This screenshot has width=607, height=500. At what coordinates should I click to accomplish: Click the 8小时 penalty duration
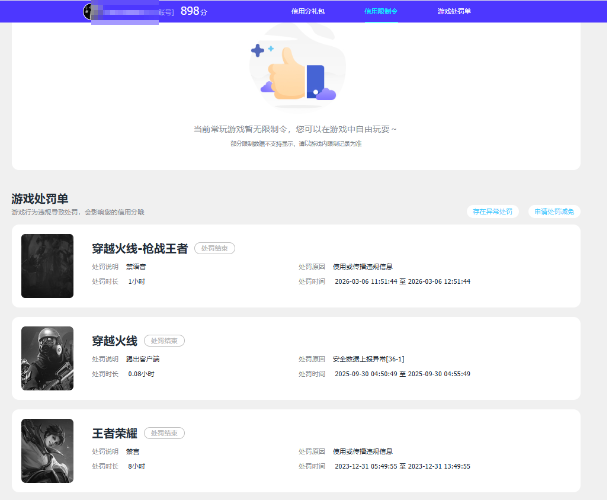136,466
